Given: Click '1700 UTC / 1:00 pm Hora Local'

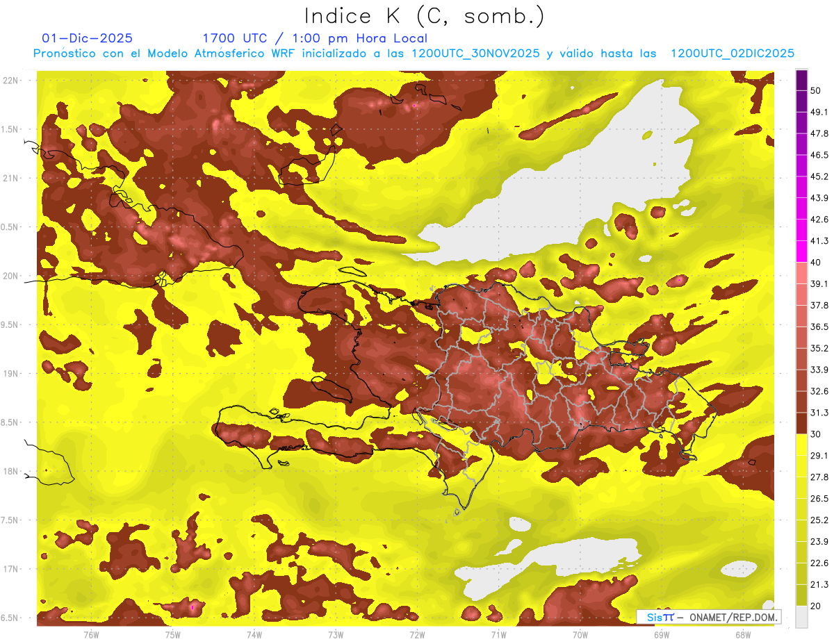Looking at the screenshot, I should tap(315, 39).
